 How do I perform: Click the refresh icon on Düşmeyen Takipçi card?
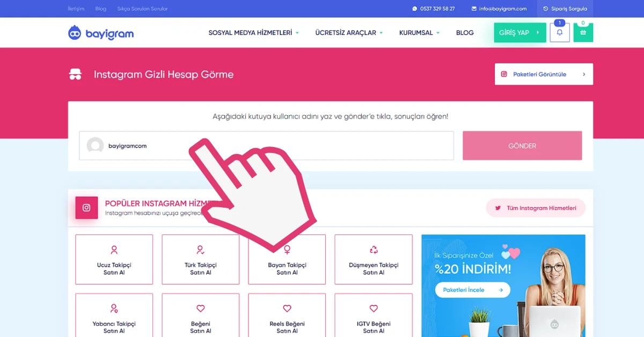373,250
